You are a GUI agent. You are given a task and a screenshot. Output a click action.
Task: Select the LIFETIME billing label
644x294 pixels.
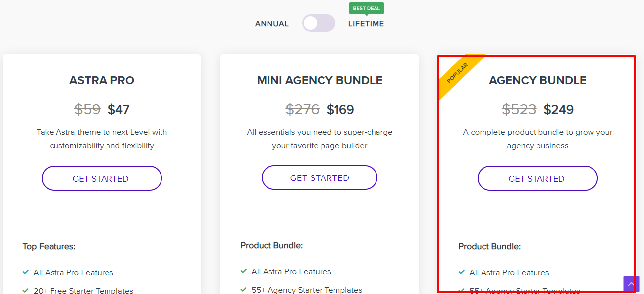coord(366,24)
